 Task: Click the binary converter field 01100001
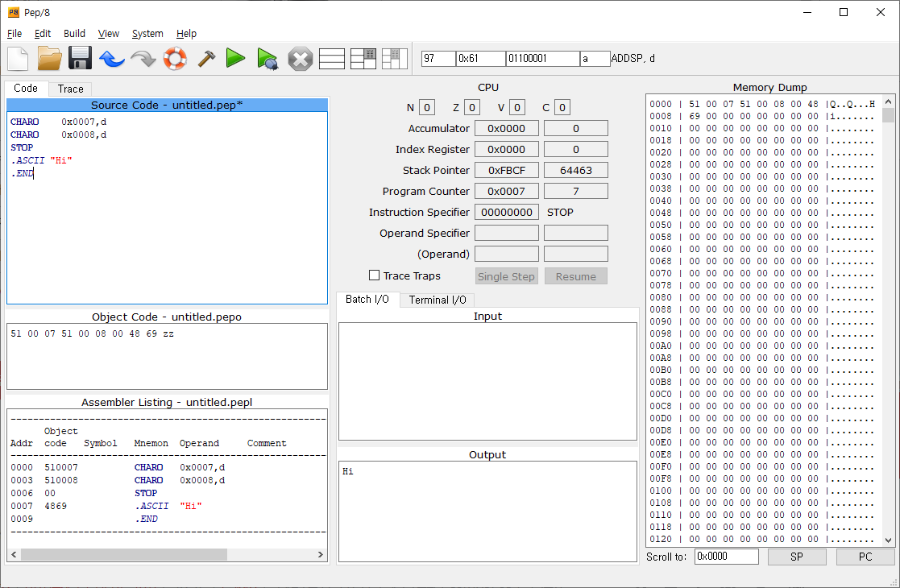[542, 59]
